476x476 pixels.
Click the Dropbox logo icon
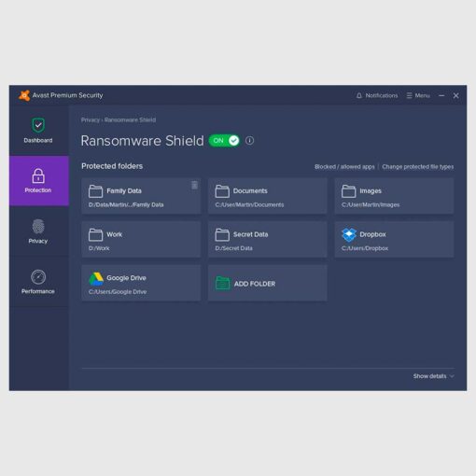tap(349, 235)
